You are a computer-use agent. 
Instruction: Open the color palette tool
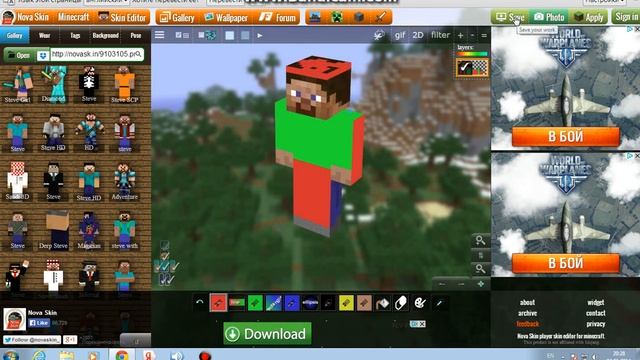coord(420,303)
